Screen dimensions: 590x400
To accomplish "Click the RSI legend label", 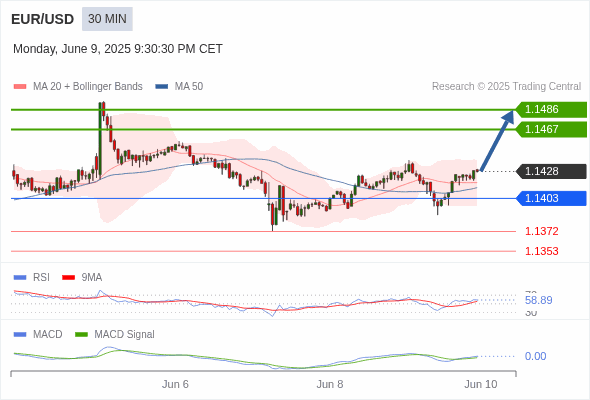I will point(41,277).
